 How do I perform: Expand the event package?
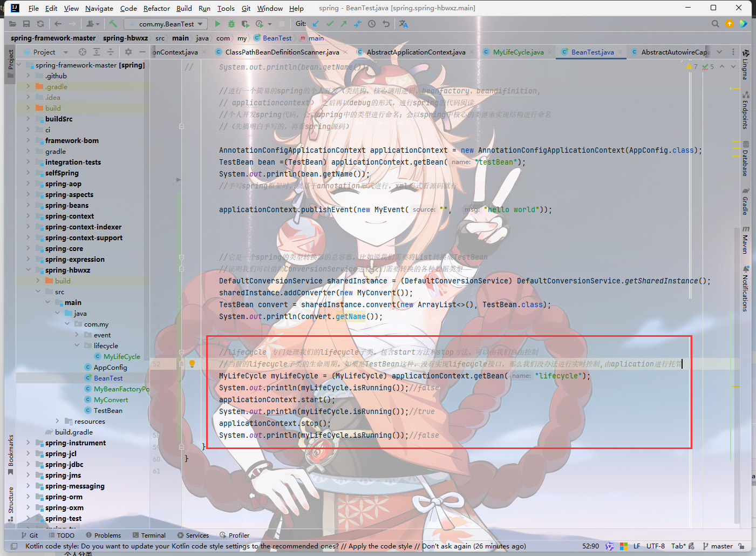(x=77, y=335)
